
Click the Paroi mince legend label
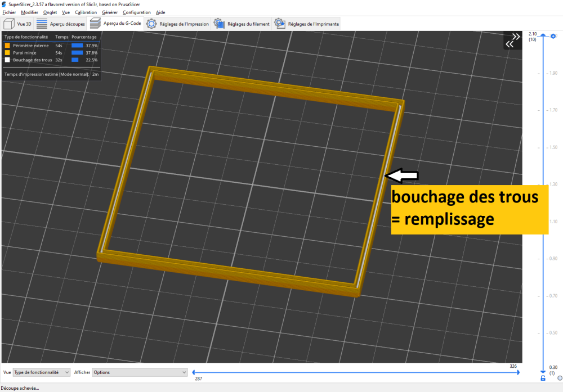(25, 53)
